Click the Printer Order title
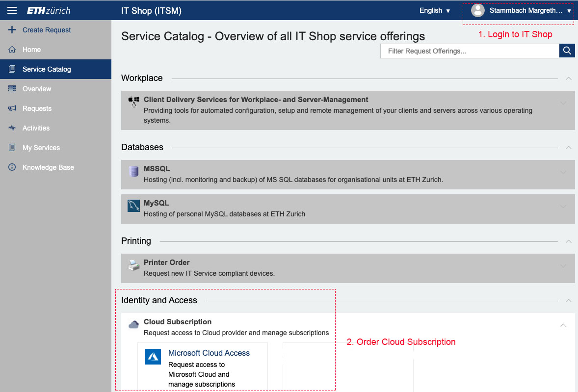The image size is (578, 392). click(167, 262)
